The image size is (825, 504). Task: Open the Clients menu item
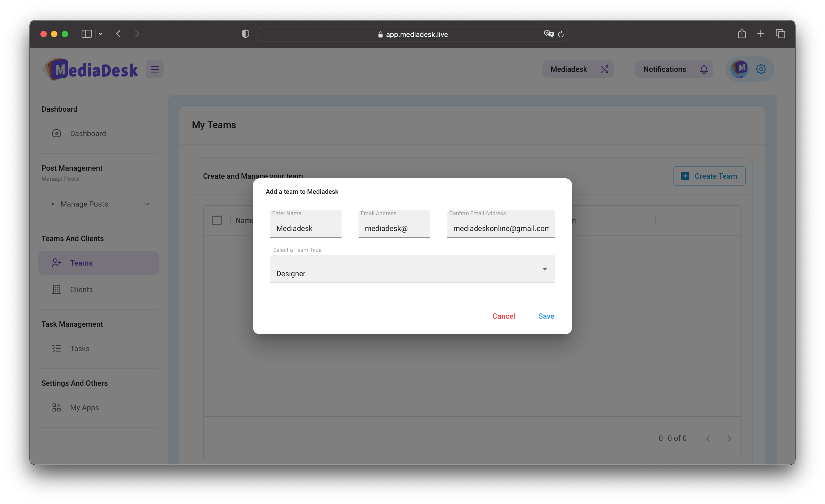point(99,289)
